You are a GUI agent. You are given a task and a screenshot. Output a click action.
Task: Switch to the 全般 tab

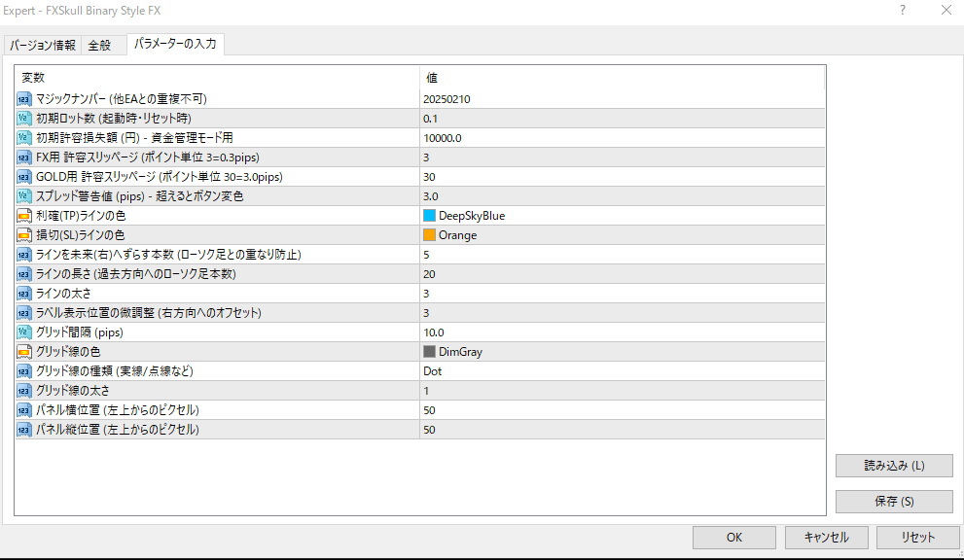[x=101, y=44]
